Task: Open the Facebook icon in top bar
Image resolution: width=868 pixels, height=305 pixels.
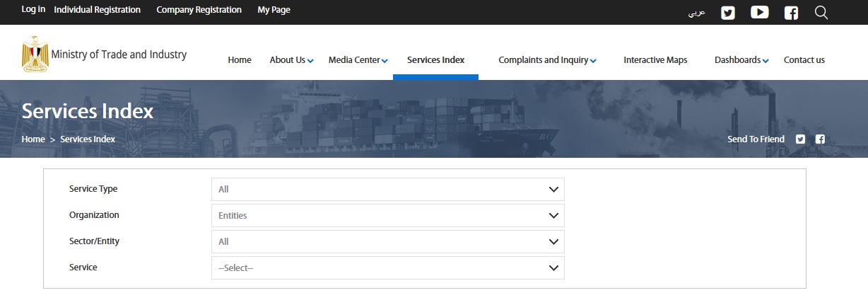Action: coord(791,13)
